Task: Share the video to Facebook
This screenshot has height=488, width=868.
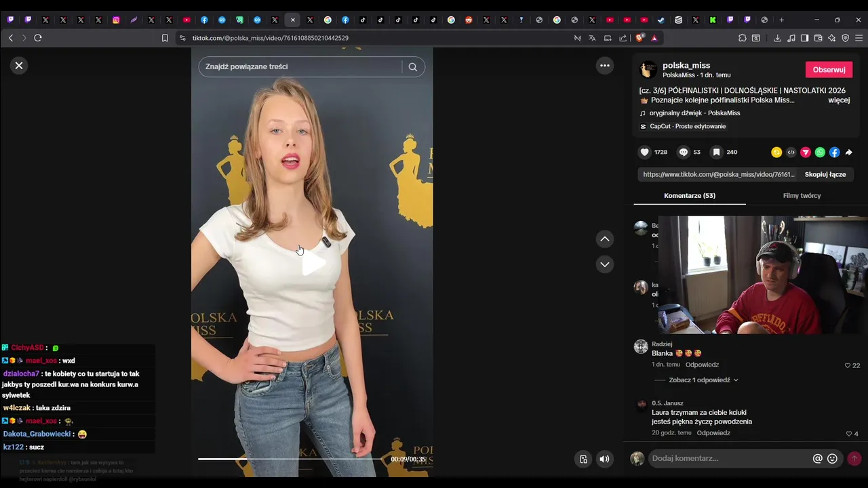Action: click(x=834, y=152)
